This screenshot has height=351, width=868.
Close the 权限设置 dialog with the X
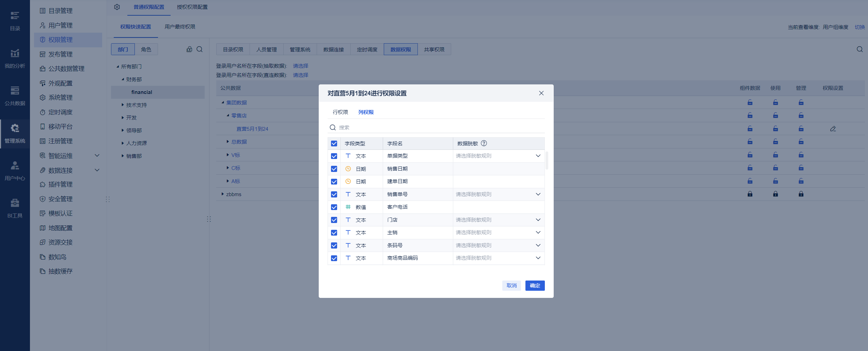(541, 93)
